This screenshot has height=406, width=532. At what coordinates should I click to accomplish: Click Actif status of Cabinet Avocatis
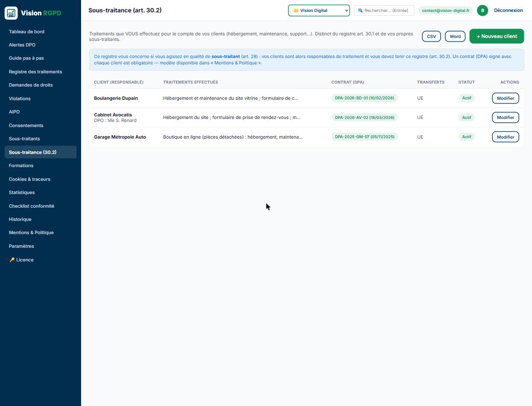(x=467, y=117)
